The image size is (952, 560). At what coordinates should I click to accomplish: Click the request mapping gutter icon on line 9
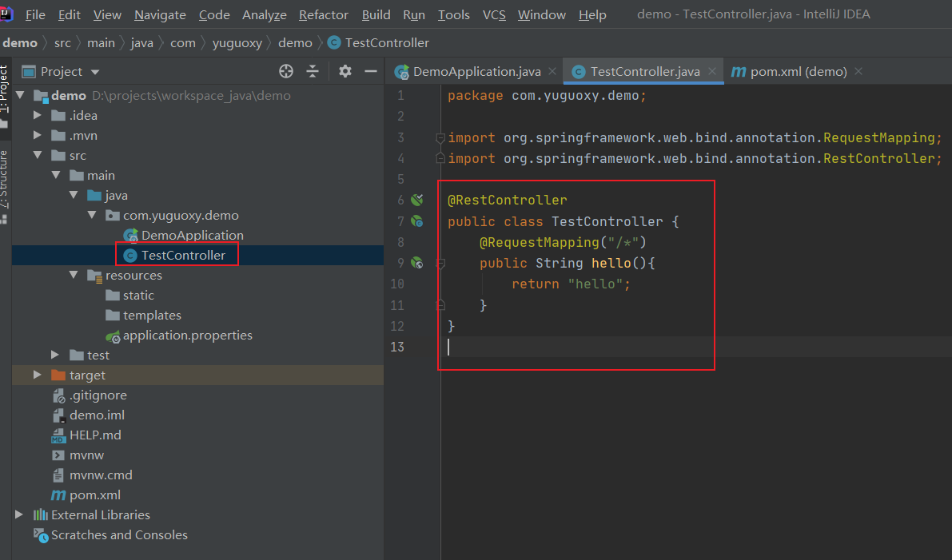point(417,263)
